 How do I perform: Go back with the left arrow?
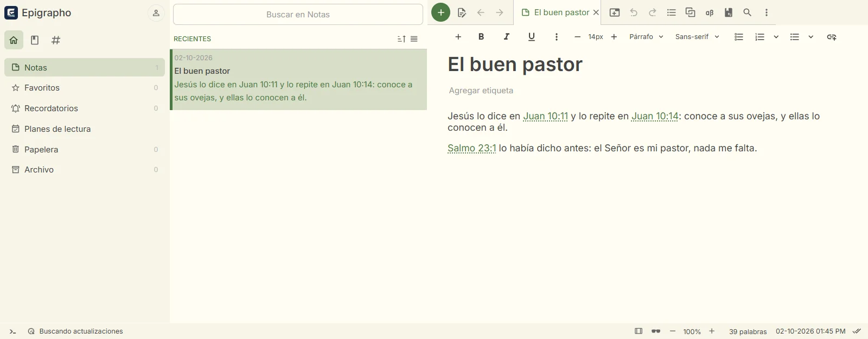click(x=481, y=12)
